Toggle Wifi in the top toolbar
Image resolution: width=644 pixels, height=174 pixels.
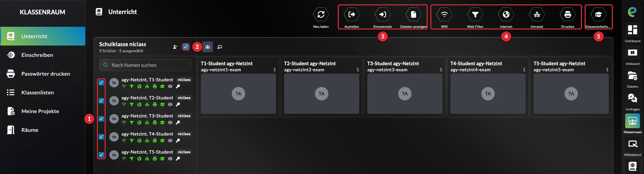pyautogui.click(x=444, y=15)
